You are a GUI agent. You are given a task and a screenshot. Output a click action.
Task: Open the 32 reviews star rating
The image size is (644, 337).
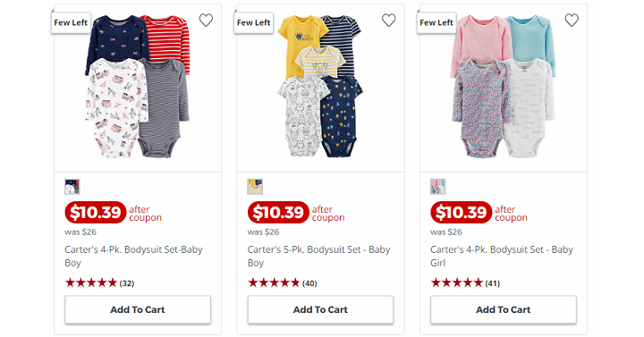pos(99,282)
